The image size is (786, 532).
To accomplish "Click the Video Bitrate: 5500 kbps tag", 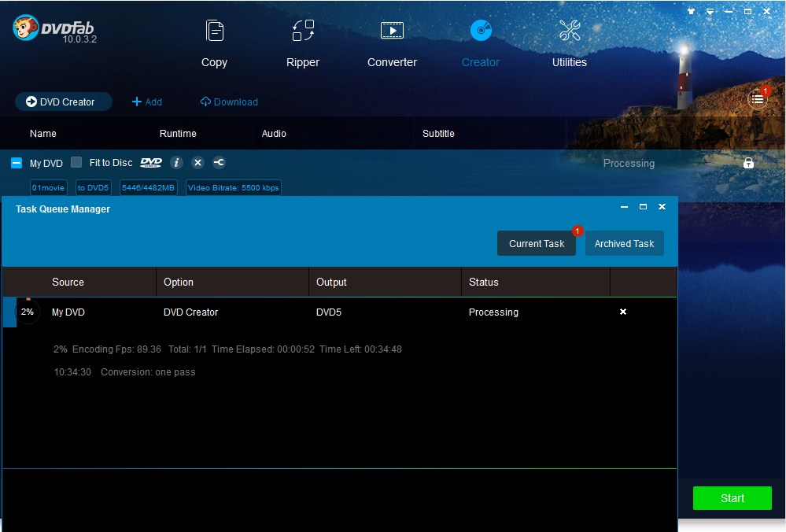I will point(234,188).
